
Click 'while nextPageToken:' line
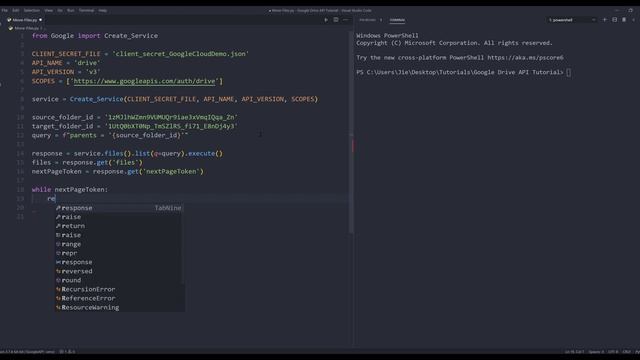pos(70,189)
